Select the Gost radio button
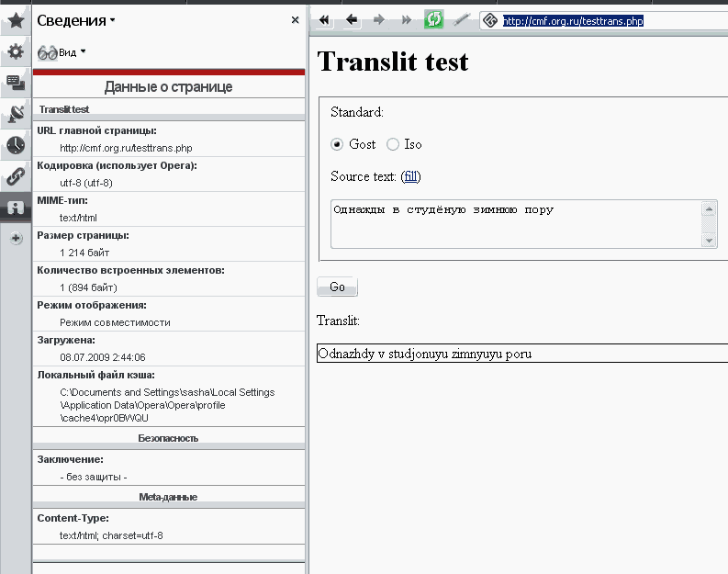728x574 pixels. (337, 144)
